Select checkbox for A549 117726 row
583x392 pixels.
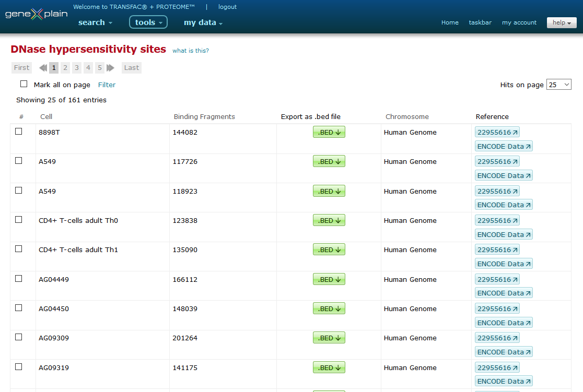pos(19,161)
